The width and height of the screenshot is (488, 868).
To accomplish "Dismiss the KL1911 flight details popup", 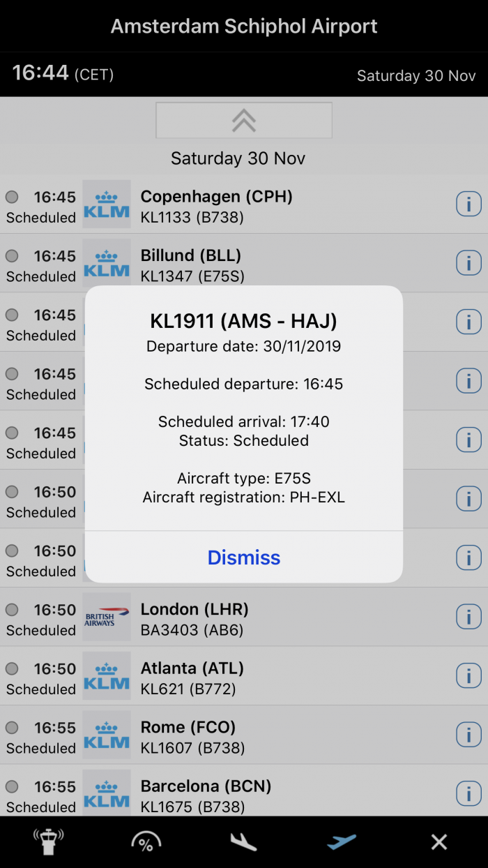I will (244, 558).
